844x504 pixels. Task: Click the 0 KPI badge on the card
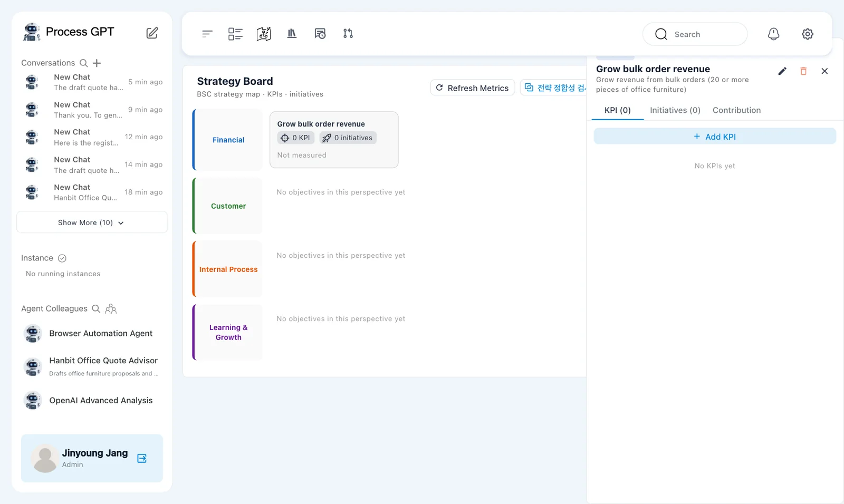pyautogui.click(x=296, y=138)
